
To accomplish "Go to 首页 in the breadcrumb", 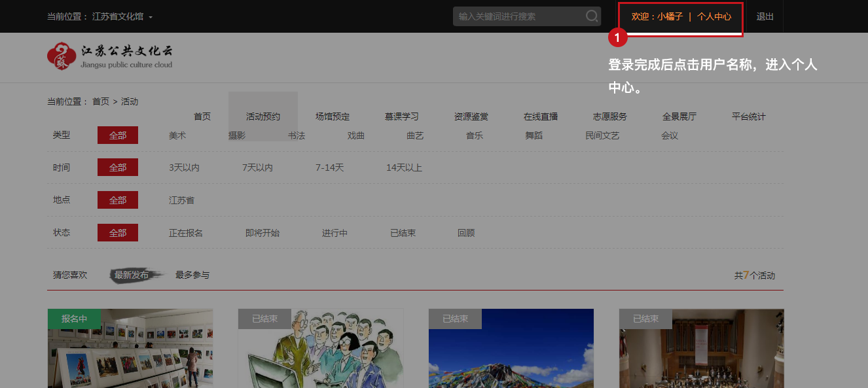I will (x=101, y=101).
